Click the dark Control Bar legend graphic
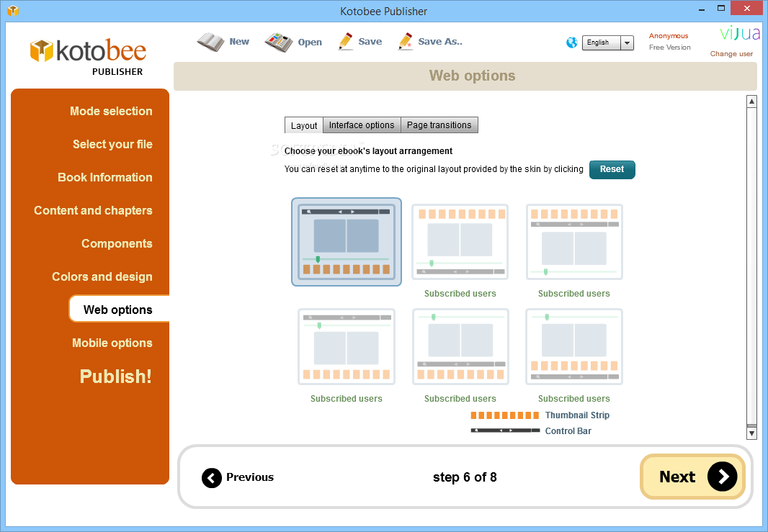This screenshot has width=768, height=532. (x=505, y=430)
